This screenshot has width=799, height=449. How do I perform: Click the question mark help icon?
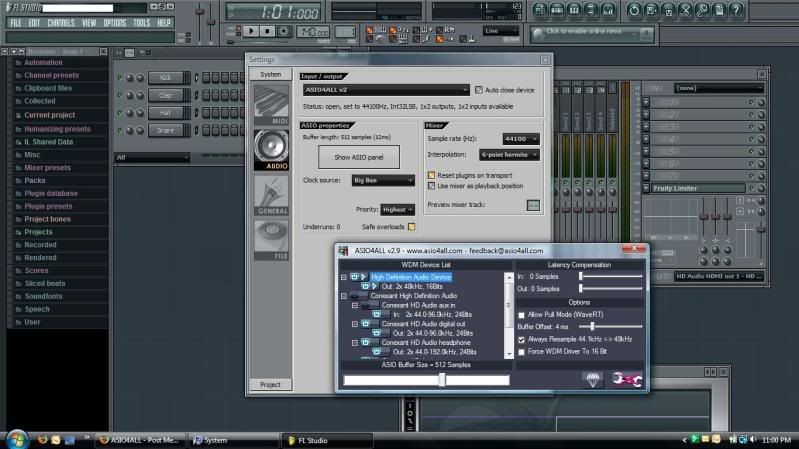pos(736,10)
